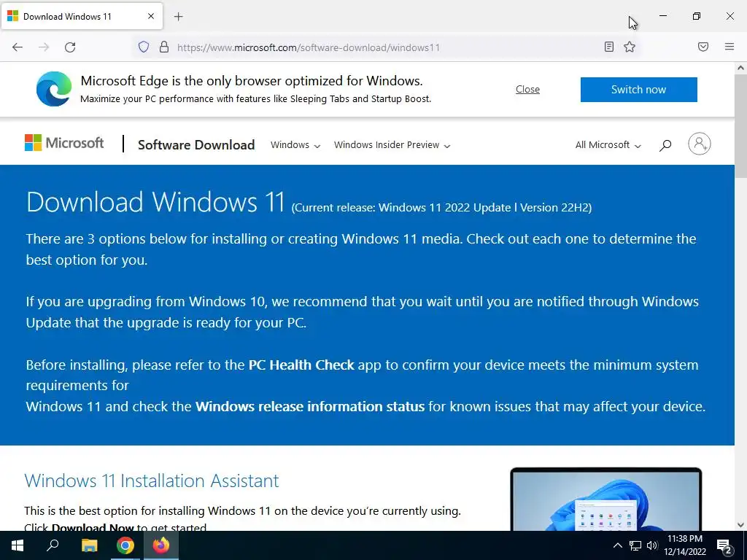Click the Firefox forward arrow
747x560 pixels.
(44, 47)
